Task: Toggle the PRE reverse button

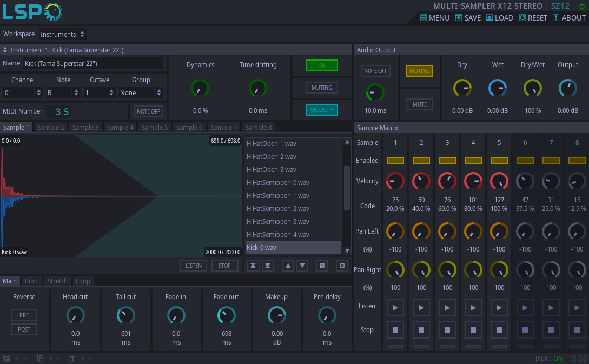Action: [x=24, y=315]
